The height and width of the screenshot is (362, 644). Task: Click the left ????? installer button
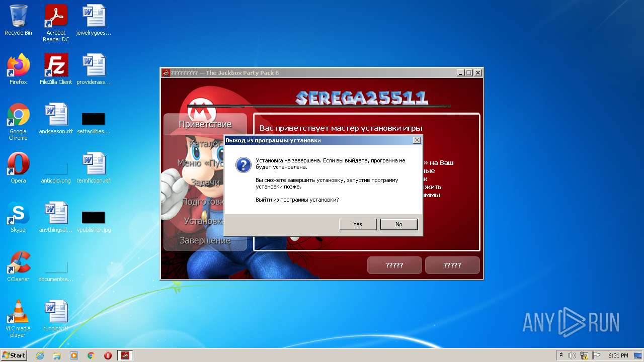[394, 265]
